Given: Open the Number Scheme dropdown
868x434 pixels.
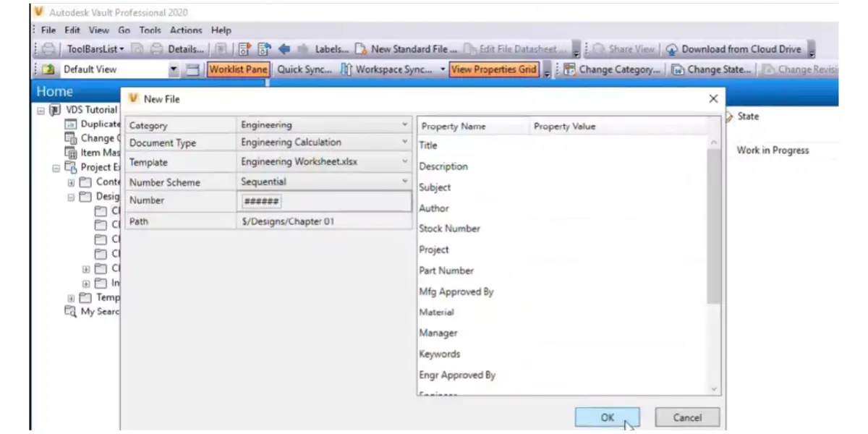Looking at the screenshot, I should click(324, 182).
